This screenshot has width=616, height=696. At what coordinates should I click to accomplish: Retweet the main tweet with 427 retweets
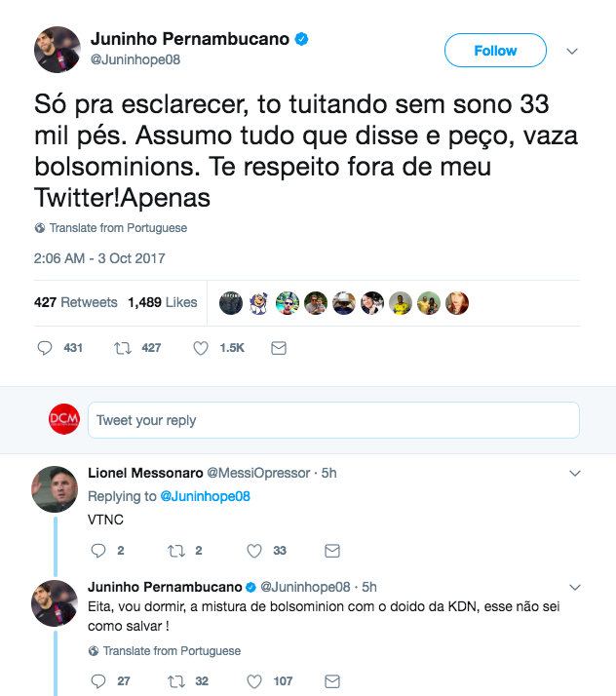[x=124, y=347]
